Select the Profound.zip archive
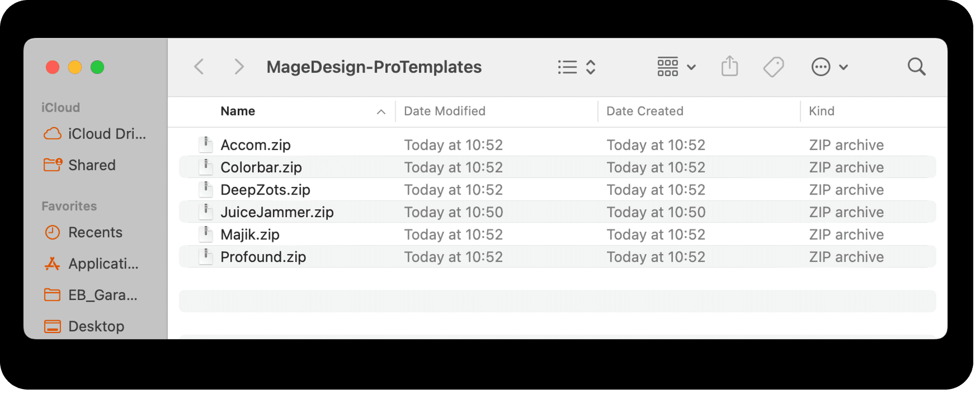The height and width of the screenshot is (403, 980). pyautogui.click(x=262, y=256)
